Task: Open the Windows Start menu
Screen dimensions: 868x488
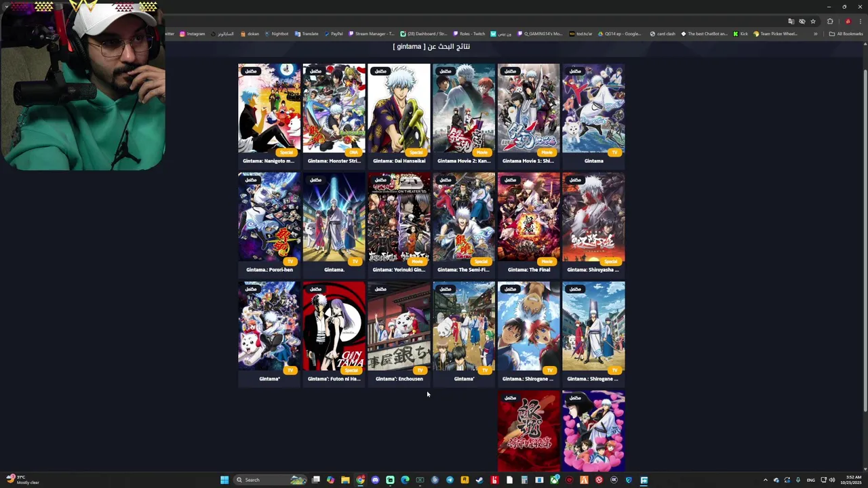Action: coord(224,480)
